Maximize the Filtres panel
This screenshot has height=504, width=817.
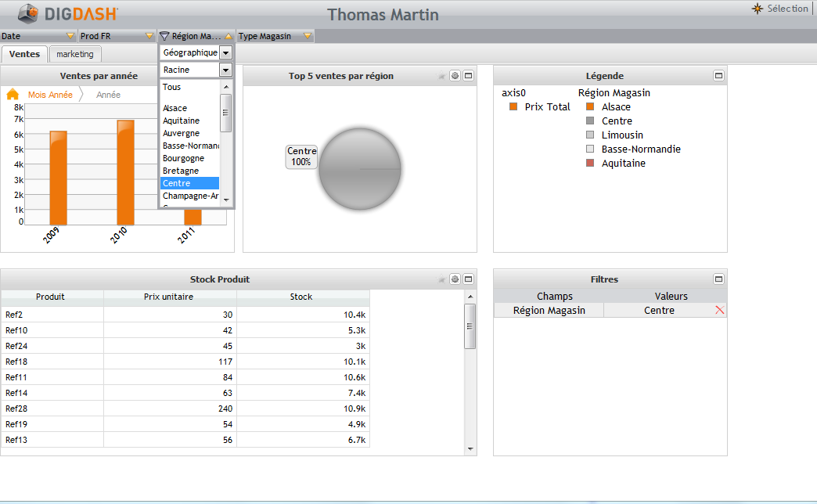(718, 279)
